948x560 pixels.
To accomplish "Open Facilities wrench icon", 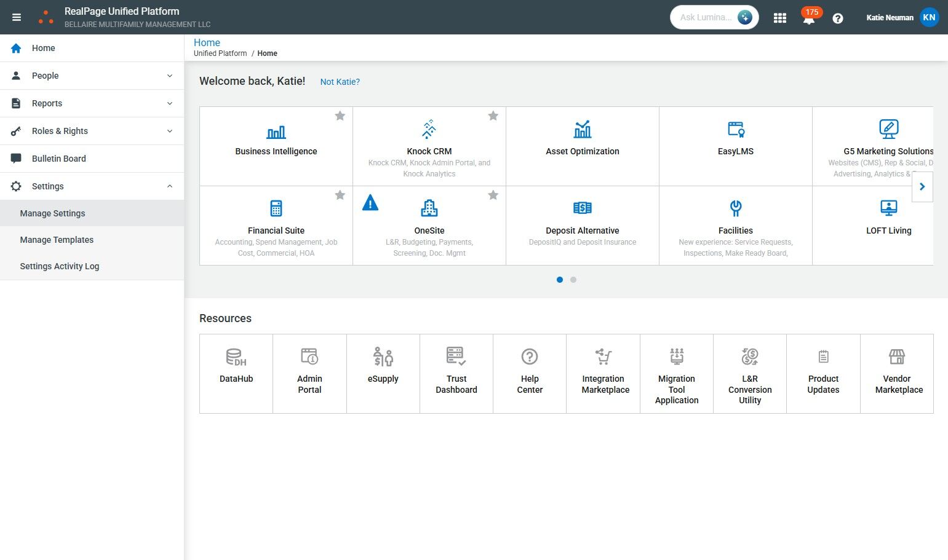I will point(736,208).
